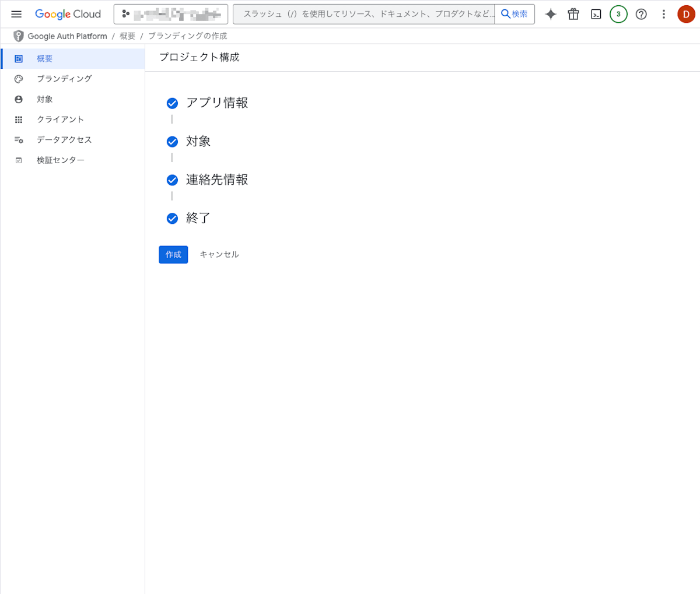700x594 pixels.
Task: Click the キャンセル button
Action: [x=219, y=255]
